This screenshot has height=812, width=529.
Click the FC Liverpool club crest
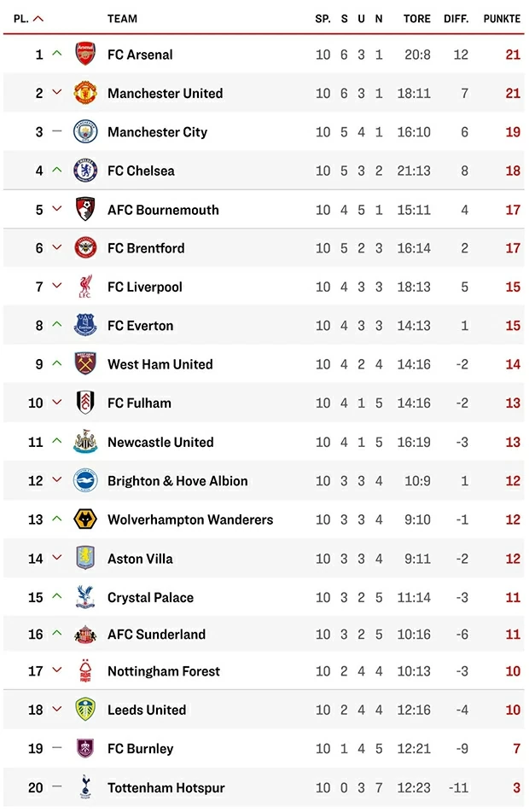[85, 287]
